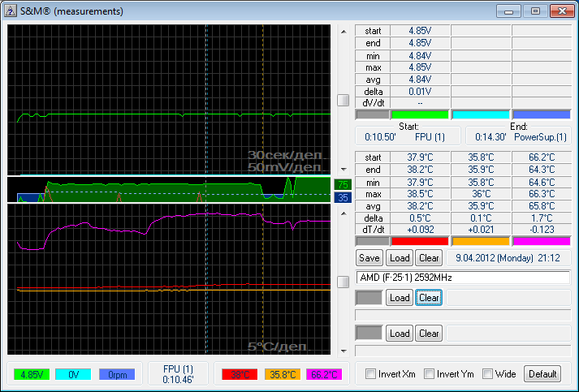Toggle the Invert Ym checkbox
The image size is (579, 392).
pyautogui.click(x=430, y=374)
